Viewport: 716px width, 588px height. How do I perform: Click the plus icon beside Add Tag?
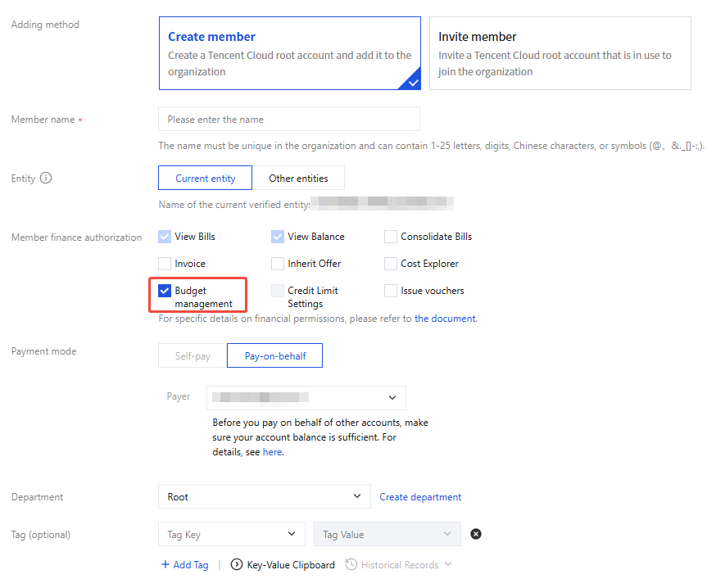click(x=165, y=565)
